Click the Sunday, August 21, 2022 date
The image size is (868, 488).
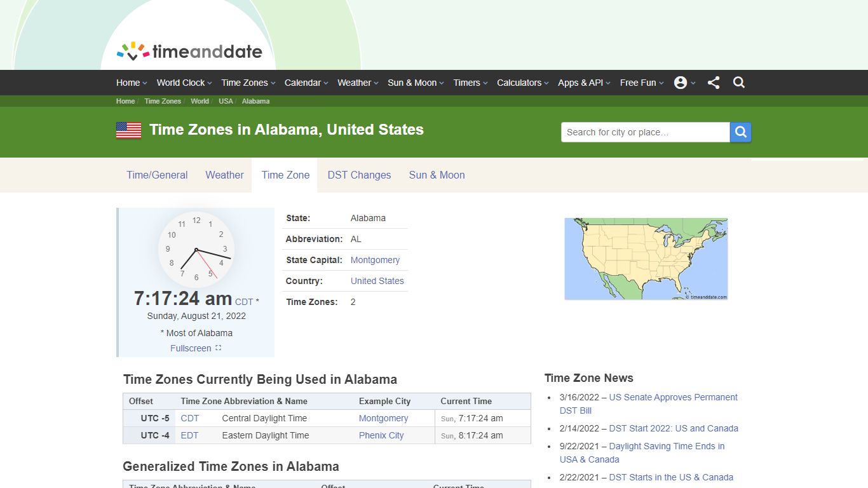tap(196, 316)
